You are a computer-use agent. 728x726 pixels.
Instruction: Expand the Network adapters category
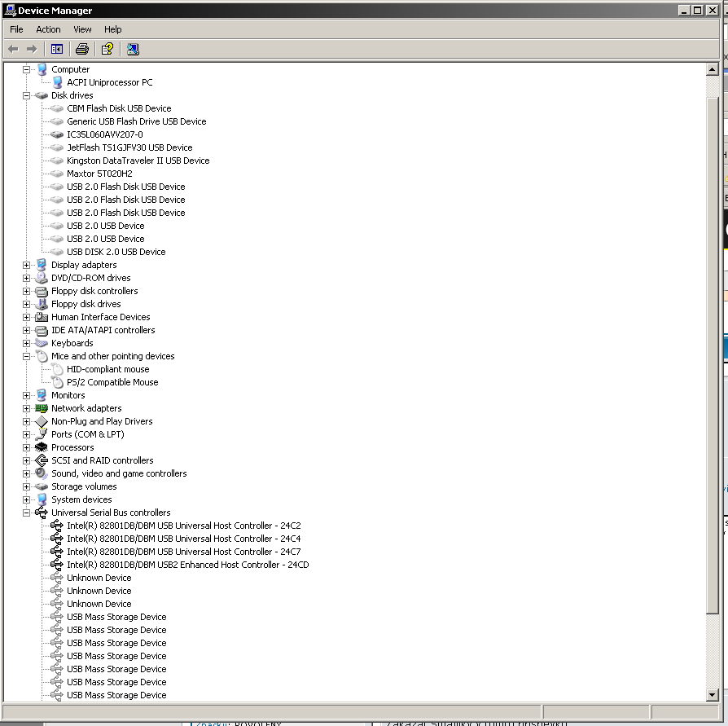tap(26, 408)
